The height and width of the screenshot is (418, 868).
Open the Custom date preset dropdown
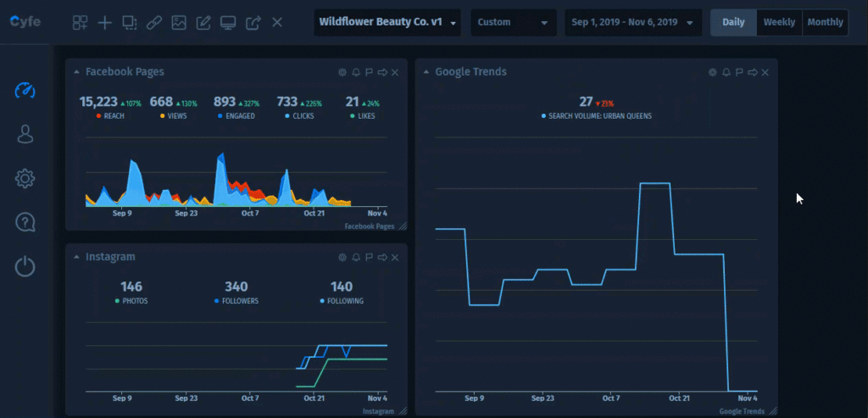point(513,23)
